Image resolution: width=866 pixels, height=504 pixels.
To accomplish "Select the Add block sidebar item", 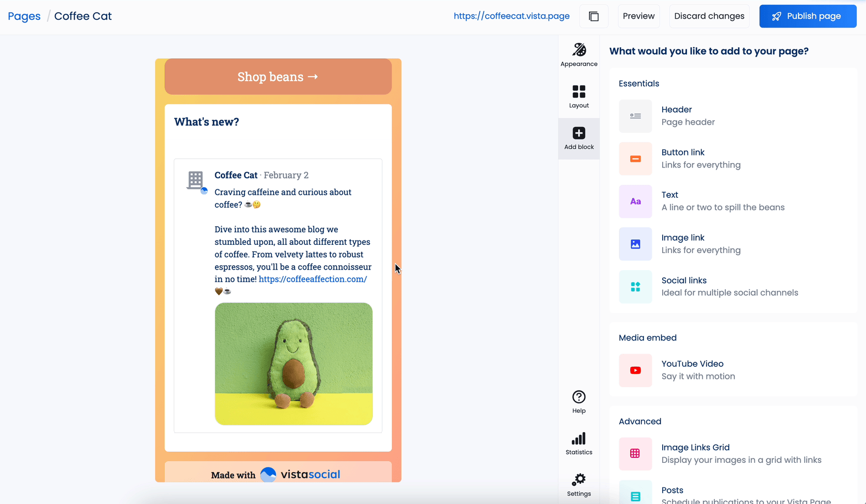I will [x=579, y=138].
